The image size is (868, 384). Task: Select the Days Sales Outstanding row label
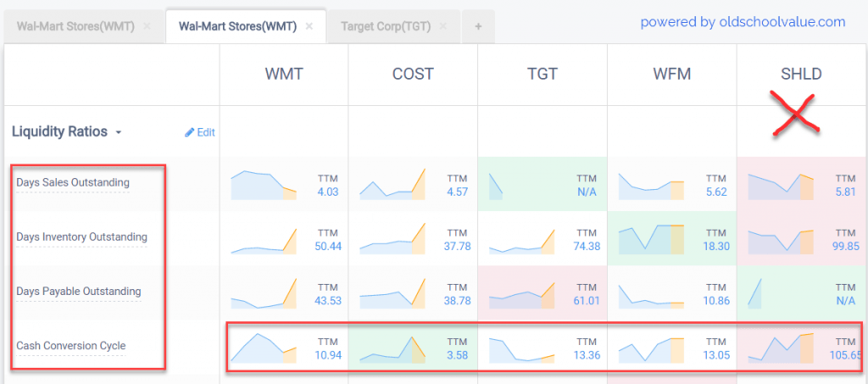click(x=73, y=182)
